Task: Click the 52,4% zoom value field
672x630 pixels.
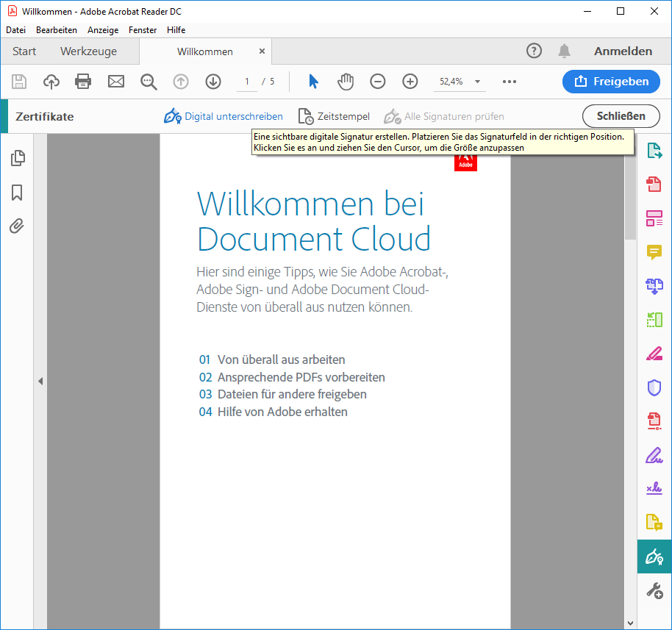Action: point(451,82)
